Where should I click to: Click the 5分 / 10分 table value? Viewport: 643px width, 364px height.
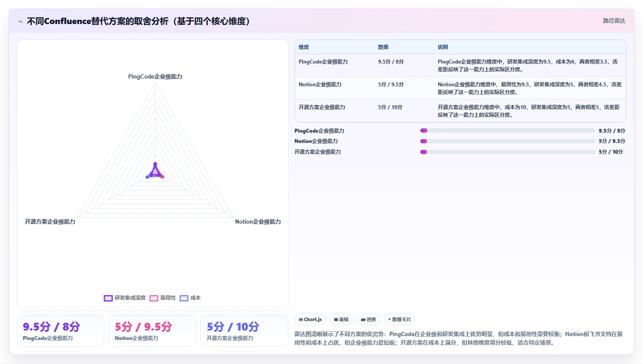390,107
